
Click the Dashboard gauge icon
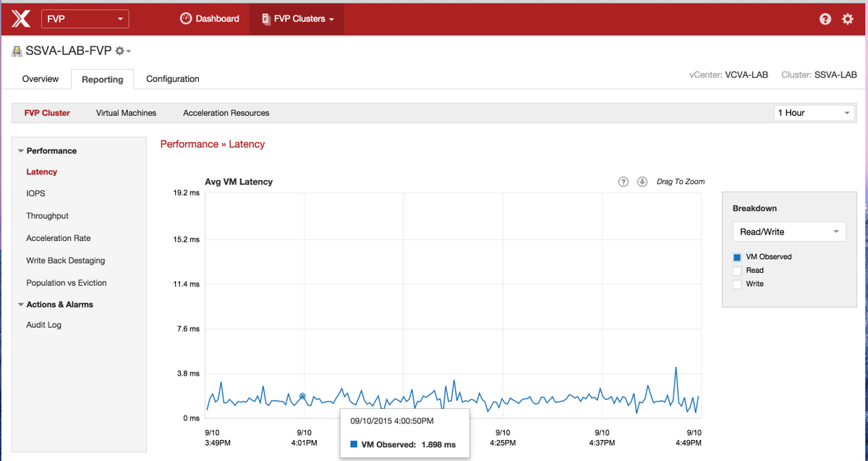point(185,19)
